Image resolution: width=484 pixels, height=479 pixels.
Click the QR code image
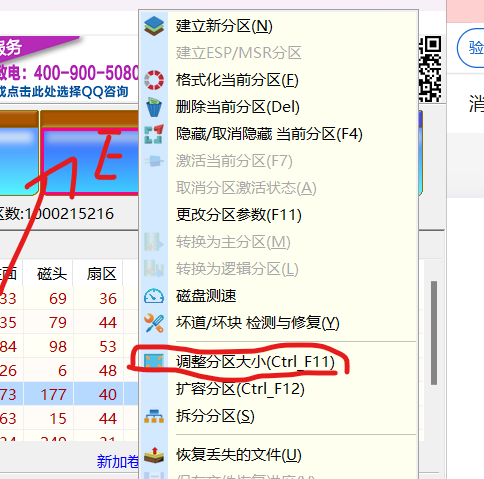430,69
